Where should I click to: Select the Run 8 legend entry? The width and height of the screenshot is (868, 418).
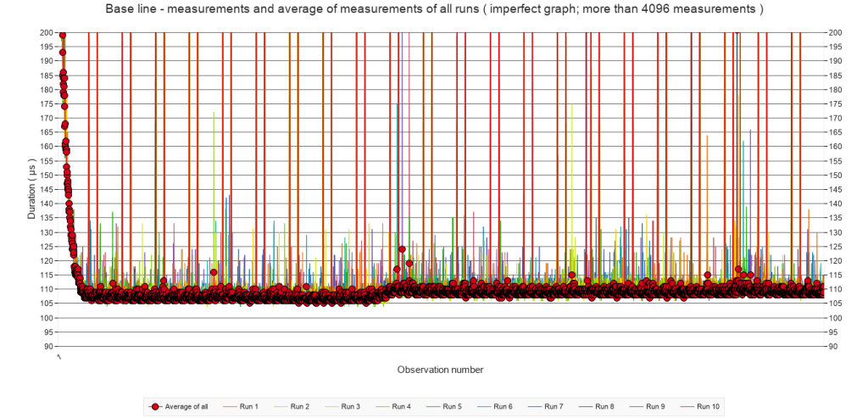click(x=605, y=407)
